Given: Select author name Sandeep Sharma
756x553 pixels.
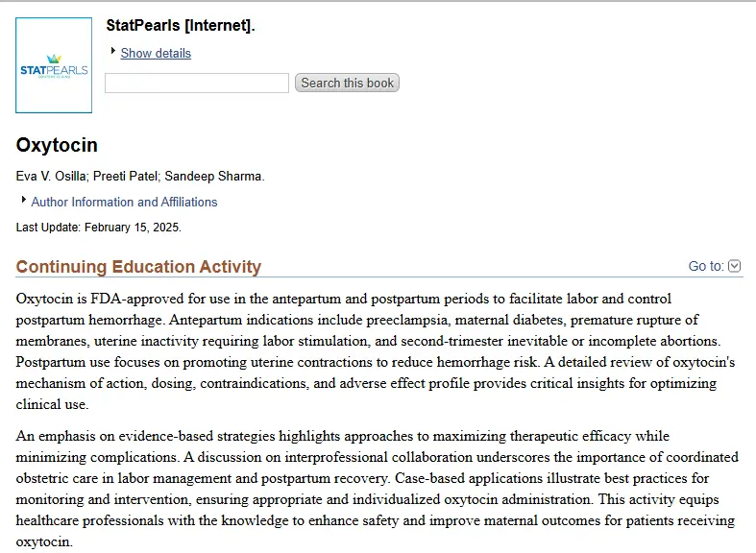Looking at the screenshot, I should (x=213, y=177).
